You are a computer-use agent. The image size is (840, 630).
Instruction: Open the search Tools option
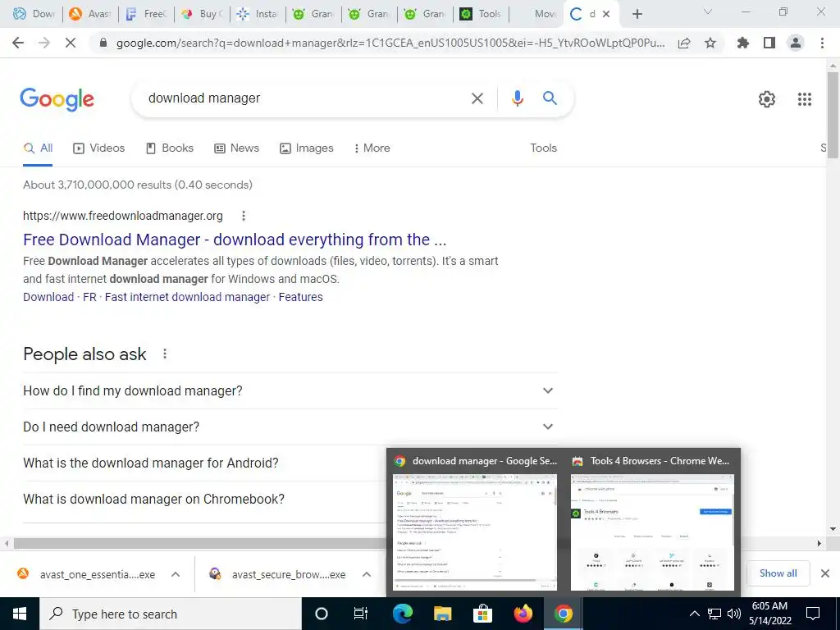(x=543, y=148)
